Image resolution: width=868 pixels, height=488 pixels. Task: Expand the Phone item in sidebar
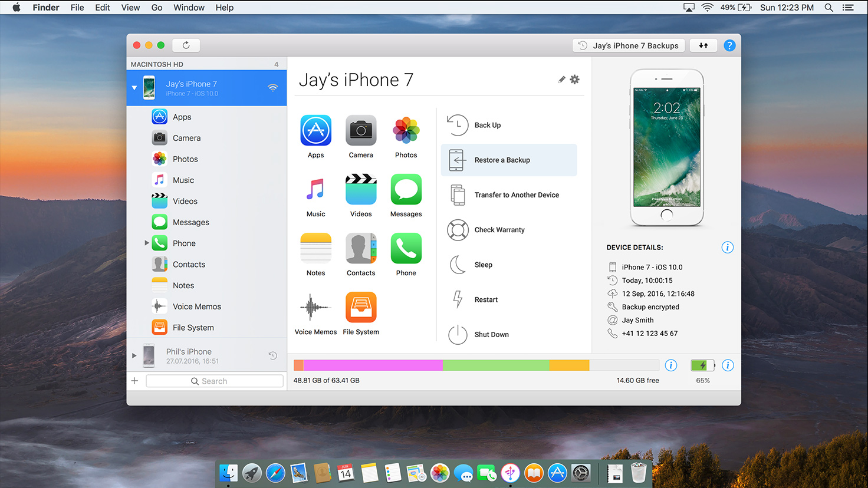point(146,243)
